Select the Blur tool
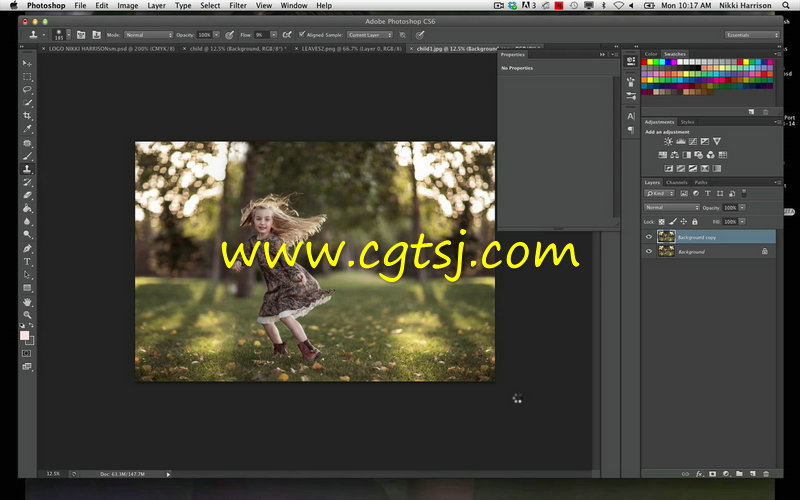The width and height of the screenshot is (800, 500). pyautogui.click(x=27, y=222)
